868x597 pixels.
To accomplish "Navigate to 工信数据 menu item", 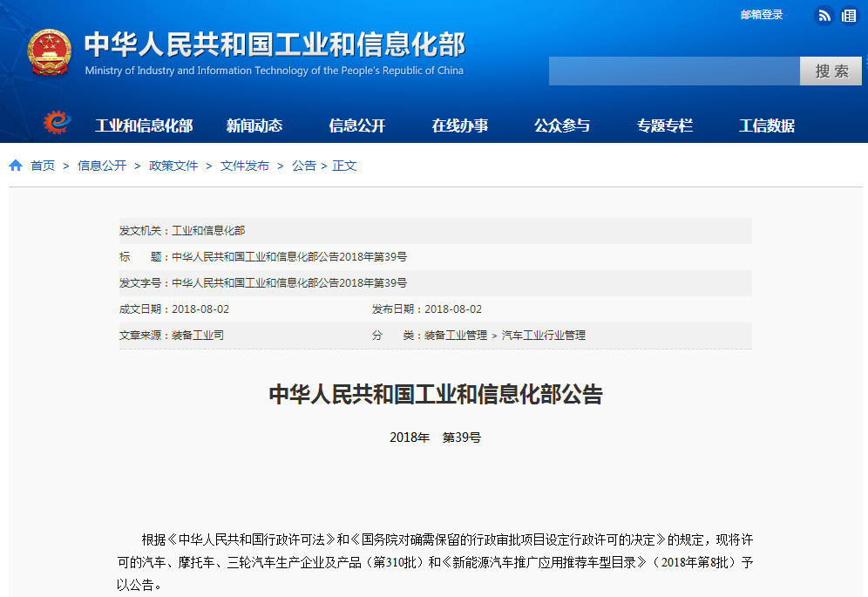I will 767,126.
